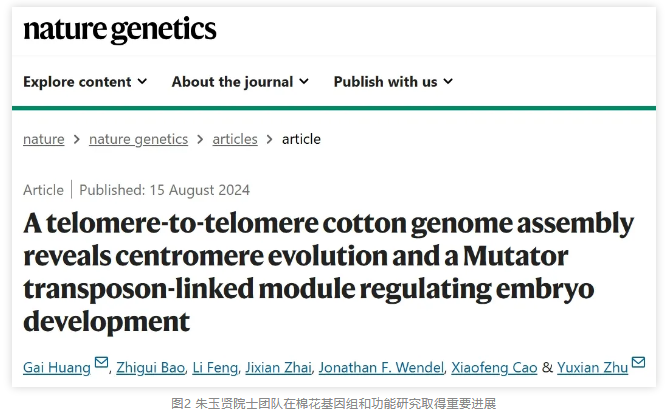The width and height of the screenshot is (668, 415).
Task: Click the Chinese figure caption text
Action: click(333, 403)
